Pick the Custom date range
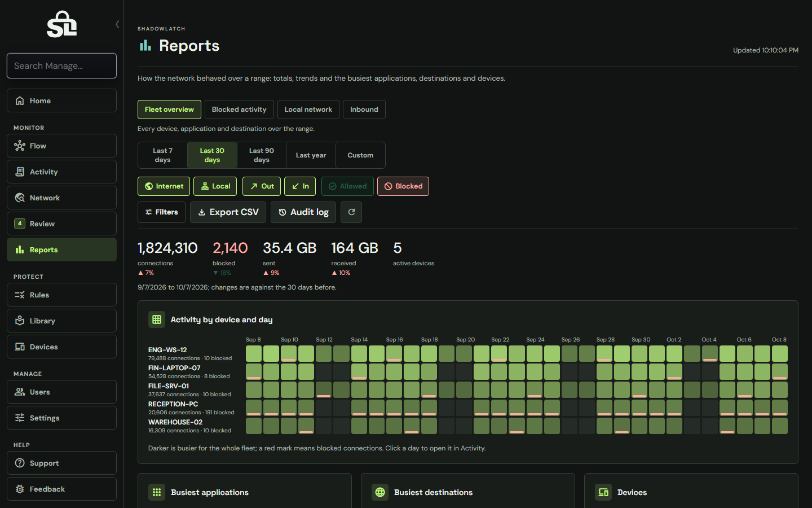This screenshot has width=812, height=508. (x=360, y=155)
